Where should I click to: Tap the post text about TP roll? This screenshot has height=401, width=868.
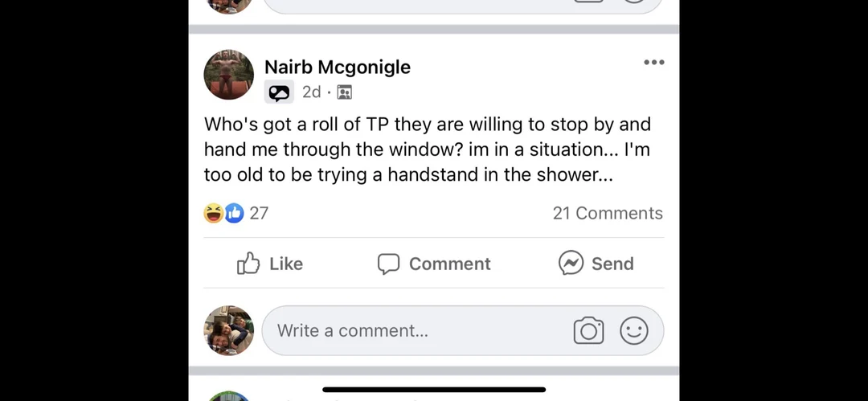click(426, 149)
